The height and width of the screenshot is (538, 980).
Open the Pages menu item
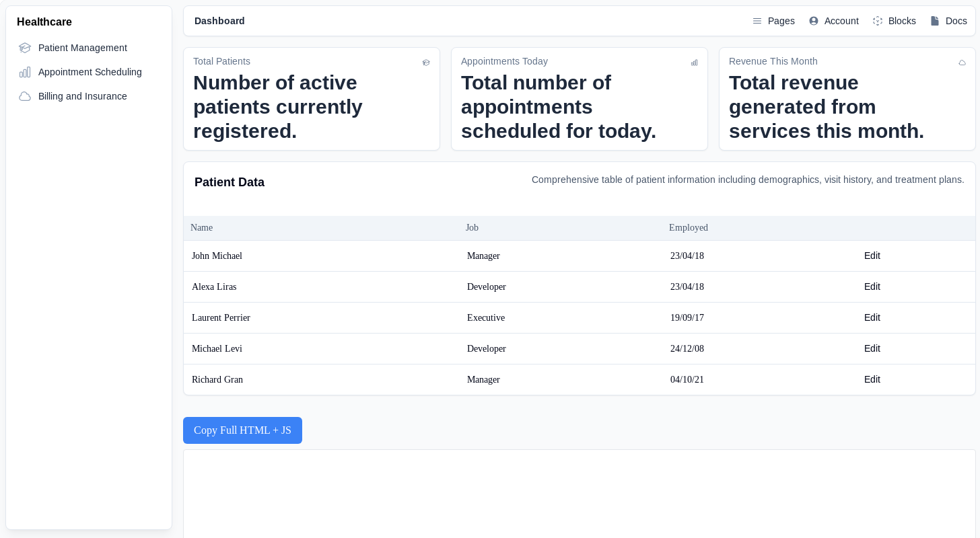pyautogui.click(x=781, y=21)
